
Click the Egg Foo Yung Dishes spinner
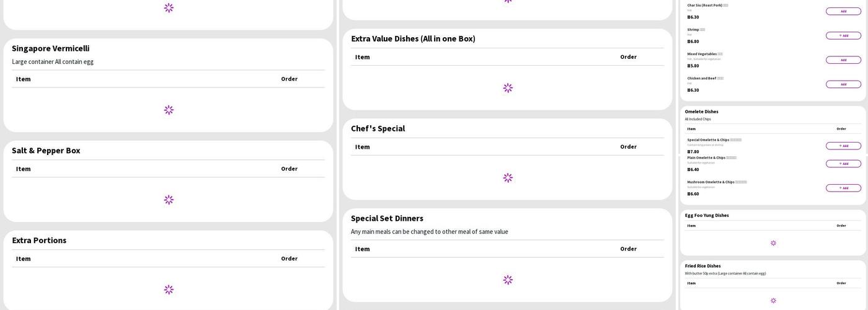(773, 243)
